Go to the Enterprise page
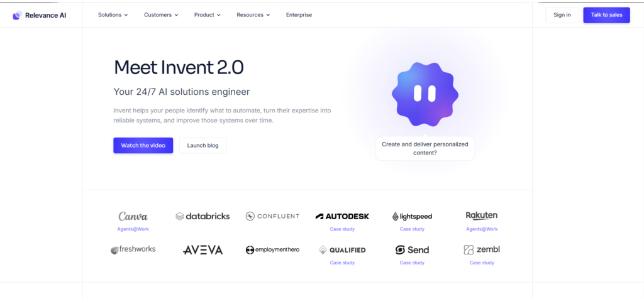Screen dimensions: 644x299 (299, 15)
